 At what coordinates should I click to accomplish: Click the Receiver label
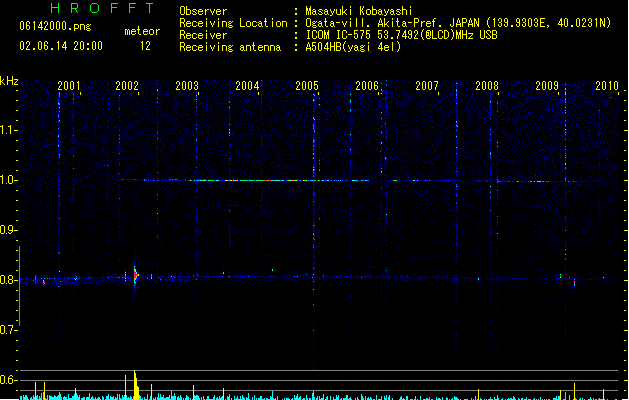[x=203, y=35]
